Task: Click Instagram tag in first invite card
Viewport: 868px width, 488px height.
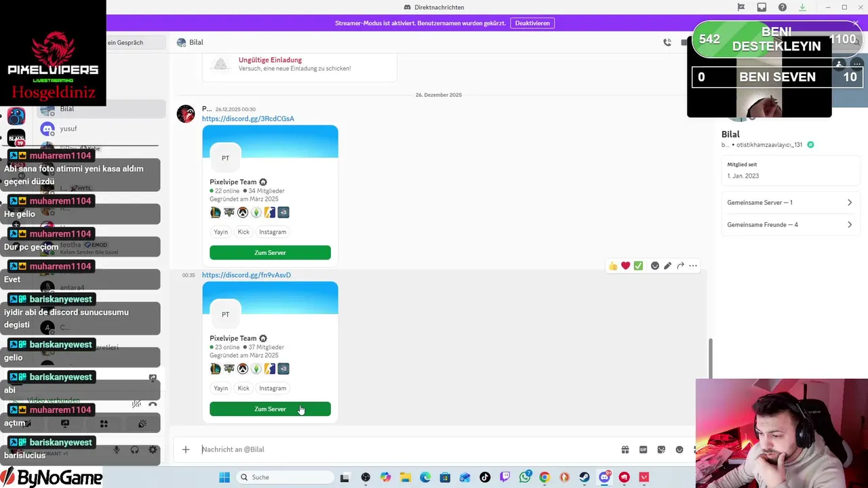Action: (x=273, y=232)
